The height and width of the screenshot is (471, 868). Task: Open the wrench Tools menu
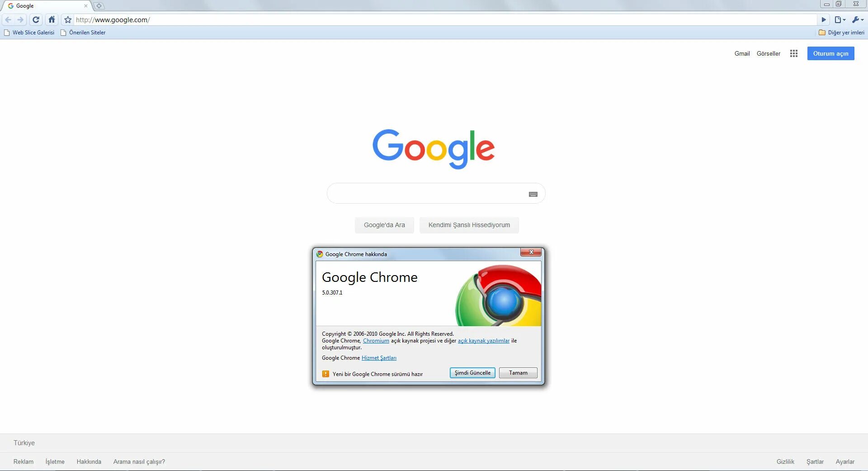point(858,20)
